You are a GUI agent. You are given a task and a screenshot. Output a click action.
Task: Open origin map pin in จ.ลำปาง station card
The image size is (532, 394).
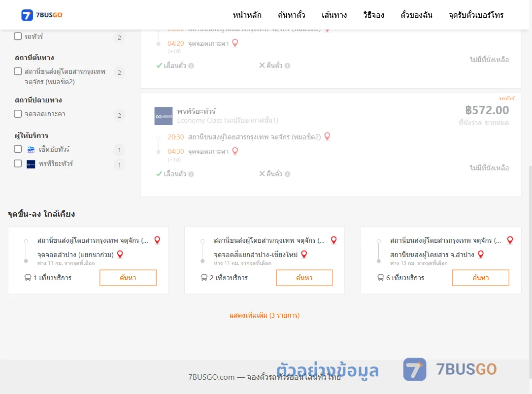point(510,240)
